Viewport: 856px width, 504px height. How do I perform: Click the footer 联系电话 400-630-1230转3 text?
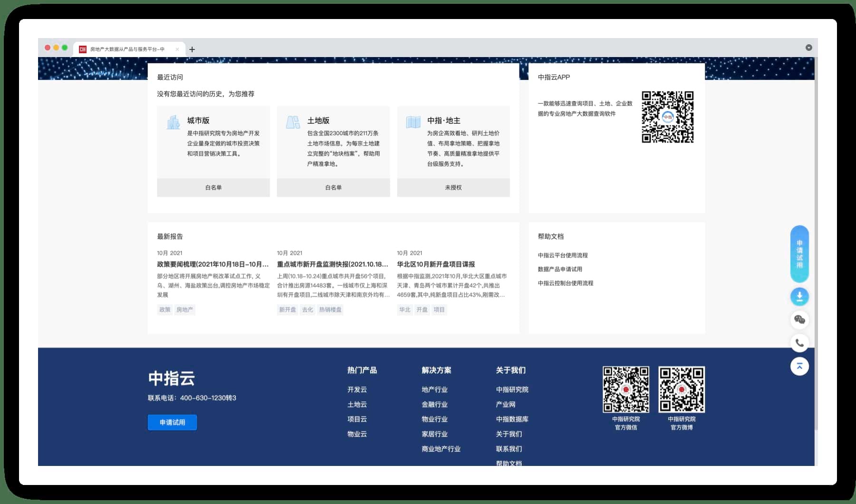tap(192, 398)
